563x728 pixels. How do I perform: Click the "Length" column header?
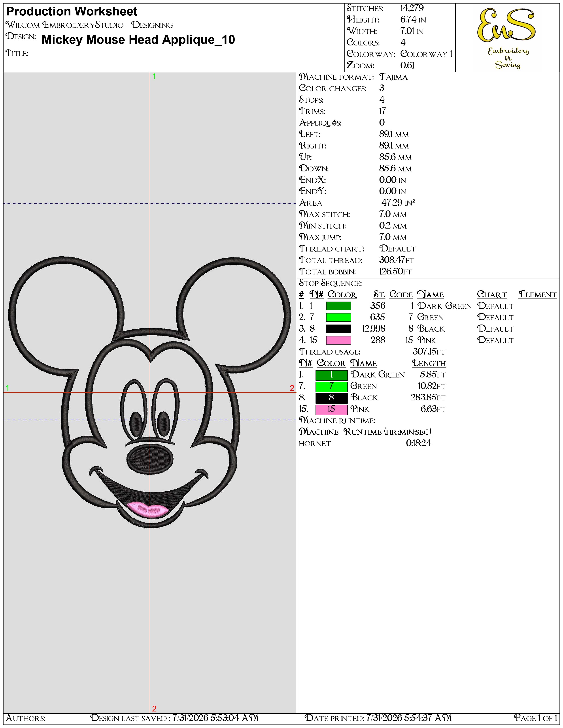[x=429, y=363]
